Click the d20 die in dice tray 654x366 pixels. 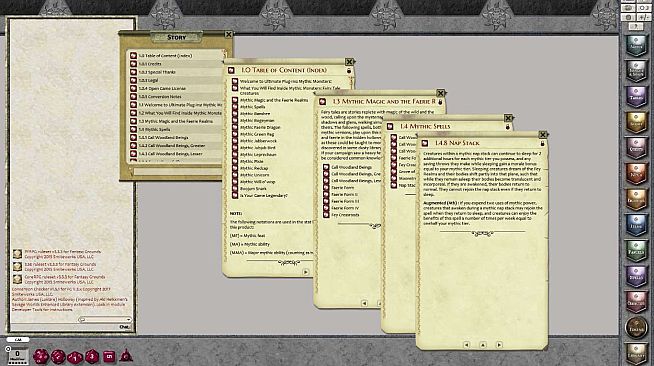(41, 356)
